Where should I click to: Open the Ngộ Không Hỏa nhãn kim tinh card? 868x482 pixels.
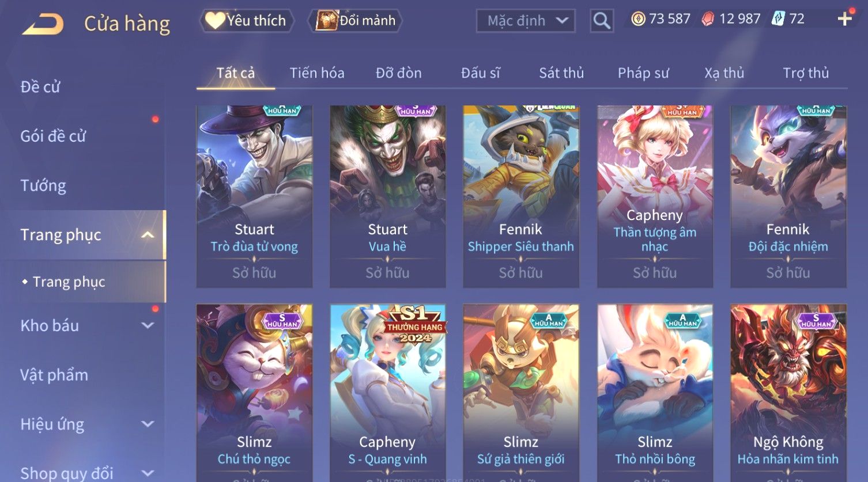(788, 393)
